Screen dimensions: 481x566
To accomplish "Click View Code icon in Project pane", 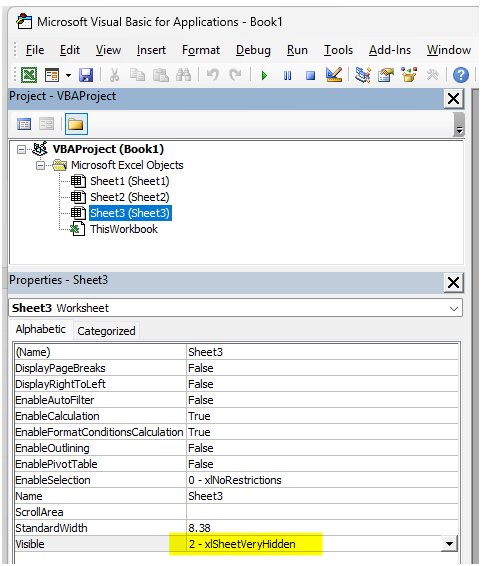I will click(24, 125).
